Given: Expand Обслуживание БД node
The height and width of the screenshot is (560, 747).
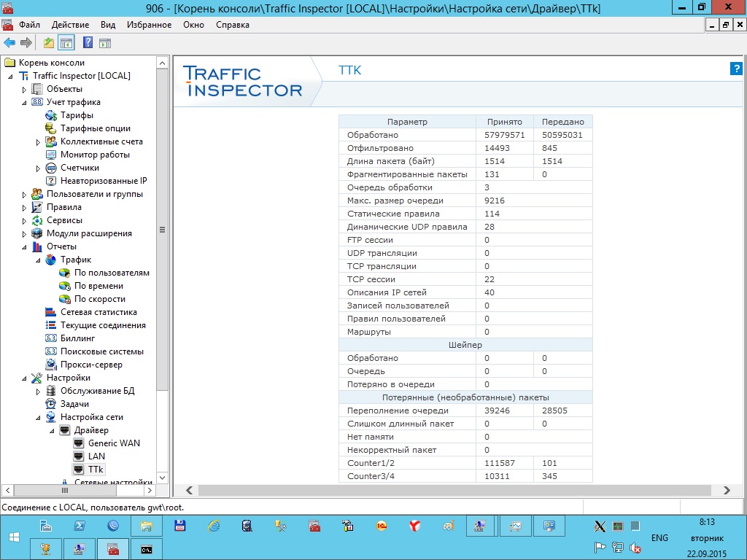Looking at the screenshot, I should point(38,391).
